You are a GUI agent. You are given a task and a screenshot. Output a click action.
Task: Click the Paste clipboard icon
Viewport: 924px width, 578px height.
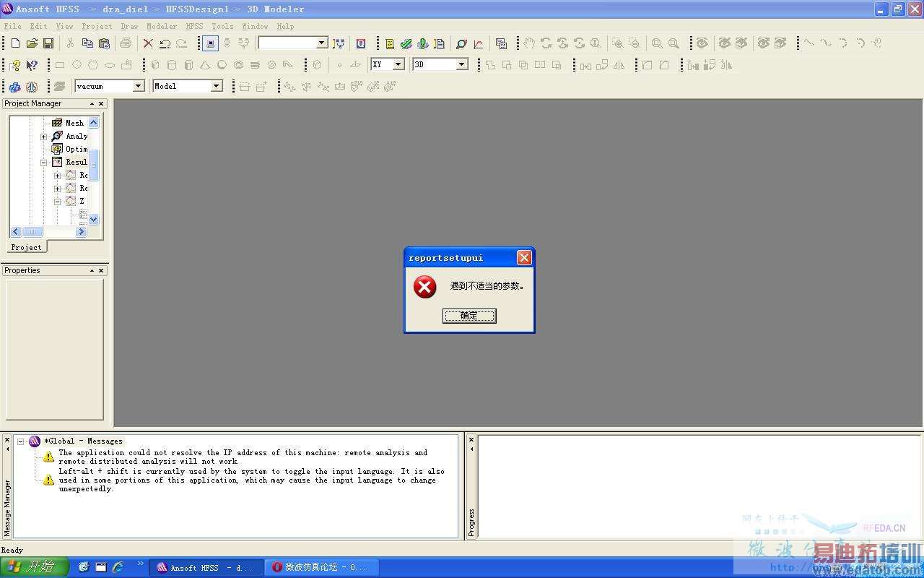104,43
